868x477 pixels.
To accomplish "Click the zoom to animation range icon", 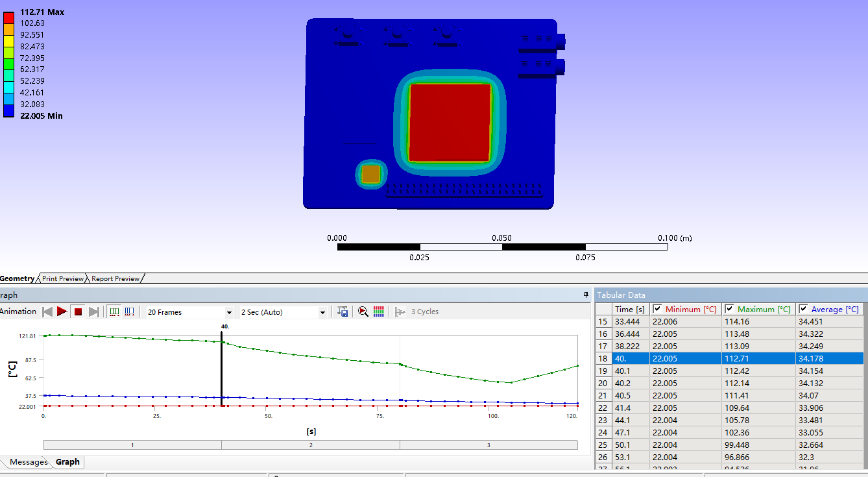I will pos(363,312).
